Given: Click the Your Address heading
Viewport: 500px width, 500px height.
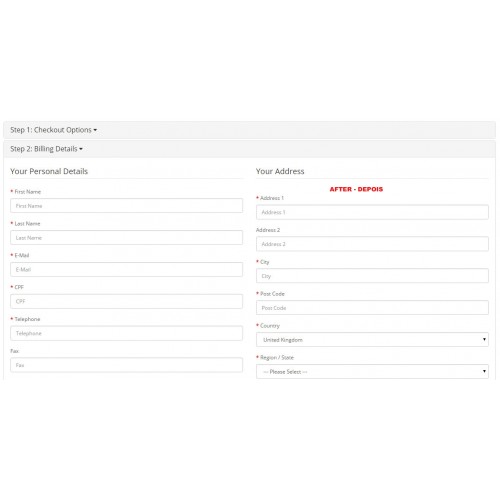Looking at the screenshot, I should pos(280,171).
